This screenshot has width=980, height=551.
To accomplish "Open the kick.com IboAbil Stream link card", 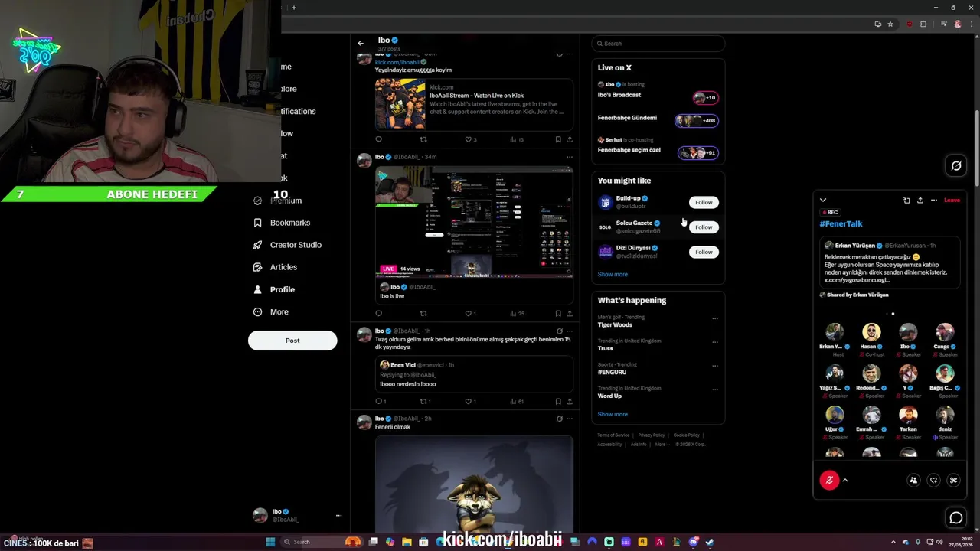I will 474,103.
